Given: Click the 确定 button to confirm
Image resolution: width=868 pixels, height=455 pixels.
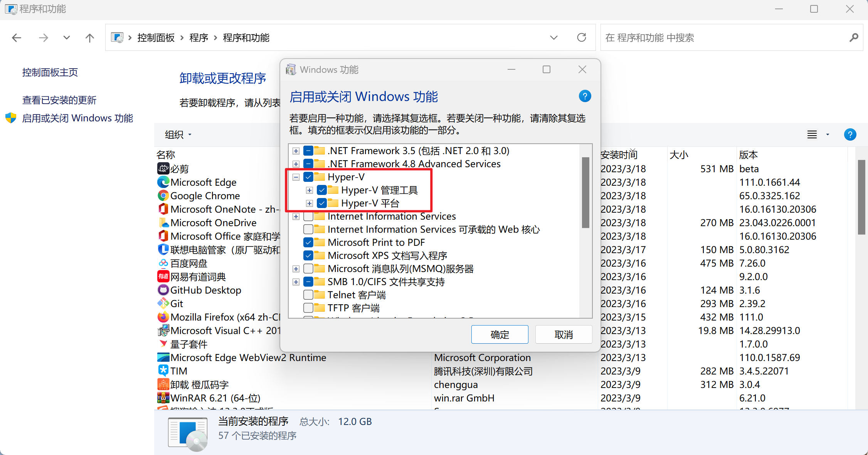Looking at the screenshot, I should pos(500,333).
